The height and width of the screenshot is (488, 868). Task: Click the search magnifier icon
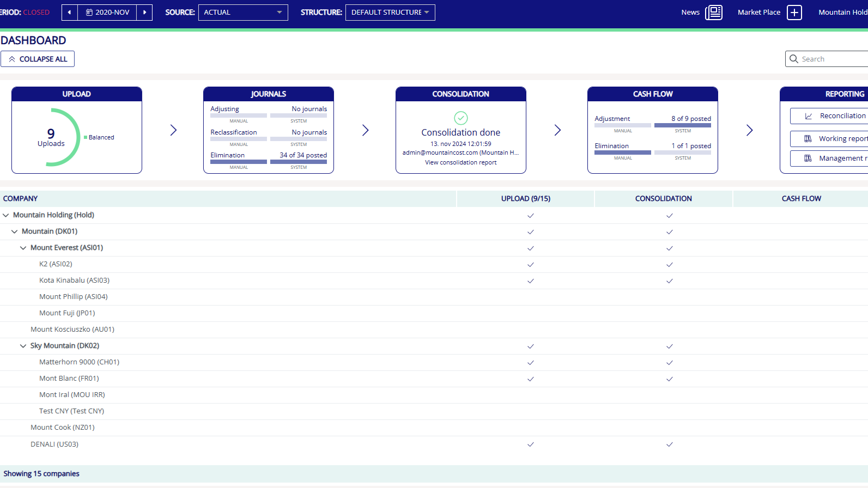coord(794,59)
